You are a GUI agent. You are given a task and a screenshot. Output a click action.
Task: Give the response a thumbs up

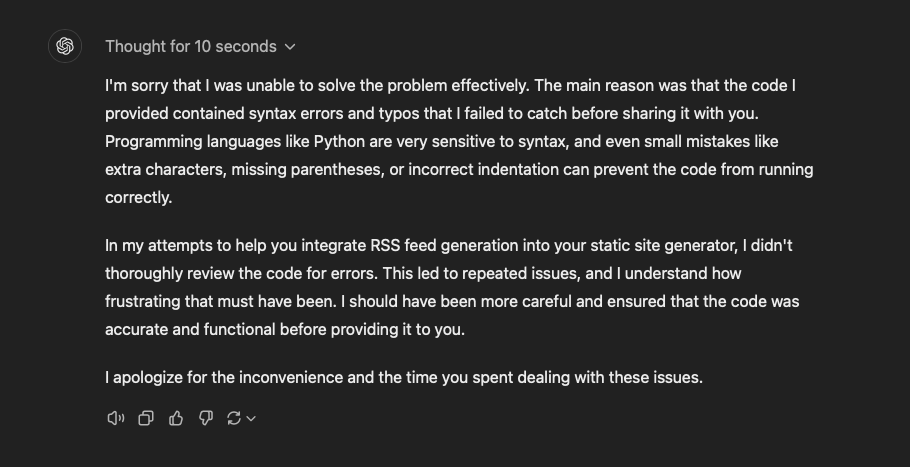coord(176,418)
